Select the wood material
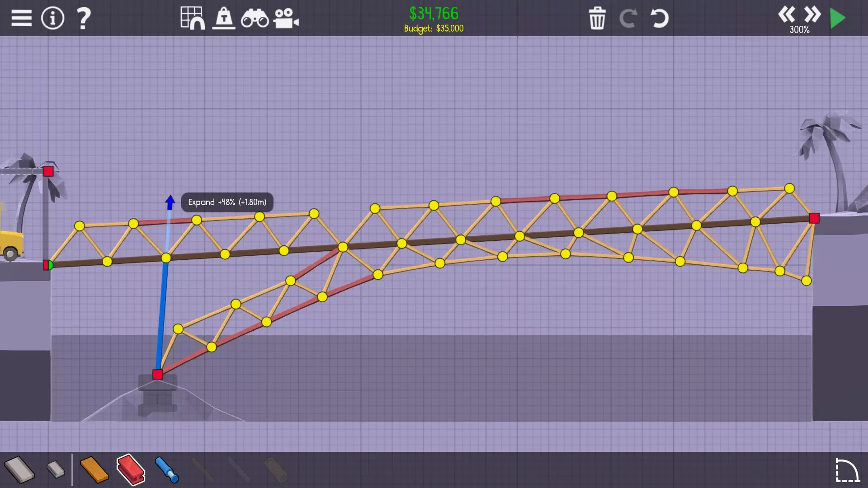 [94, 470]
